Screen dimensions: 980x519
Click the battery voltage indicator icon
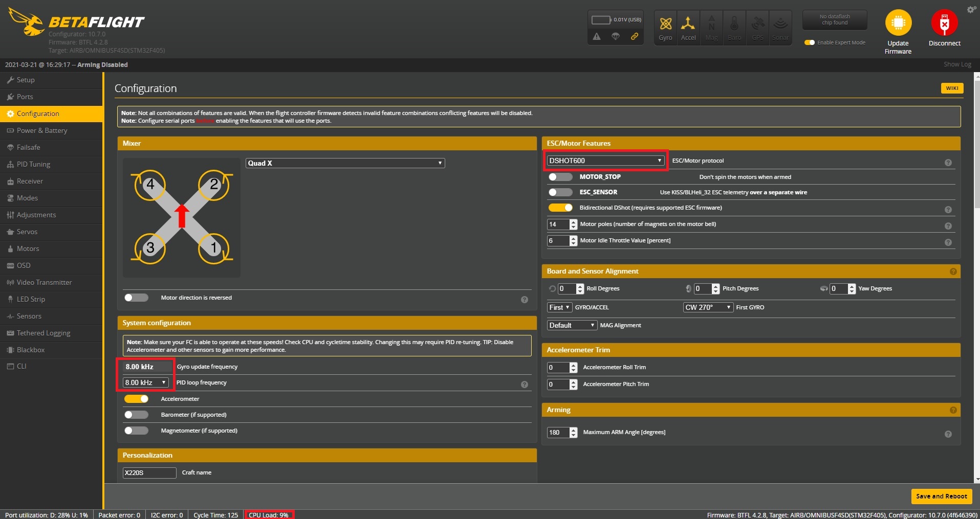(x=601, y=20)
